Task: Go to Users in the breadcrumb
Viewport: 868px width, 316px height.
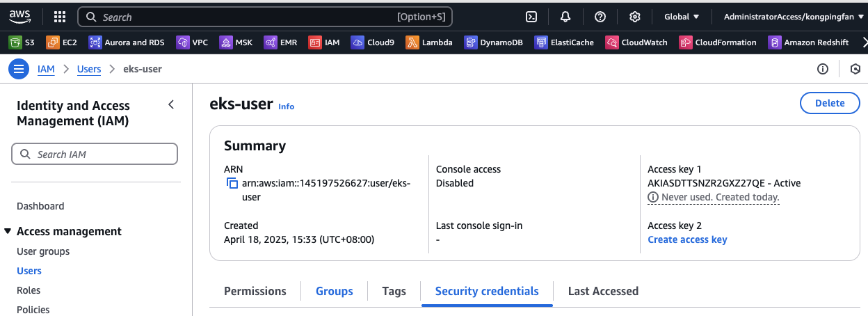Action: pyautogui.click(x=89, y=69)
